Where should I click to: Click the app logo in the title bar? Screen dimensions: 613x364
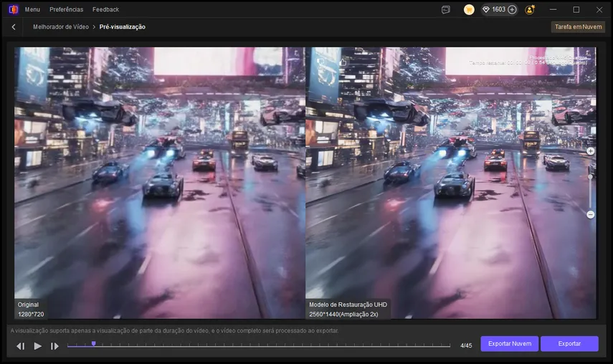(13, 9)
